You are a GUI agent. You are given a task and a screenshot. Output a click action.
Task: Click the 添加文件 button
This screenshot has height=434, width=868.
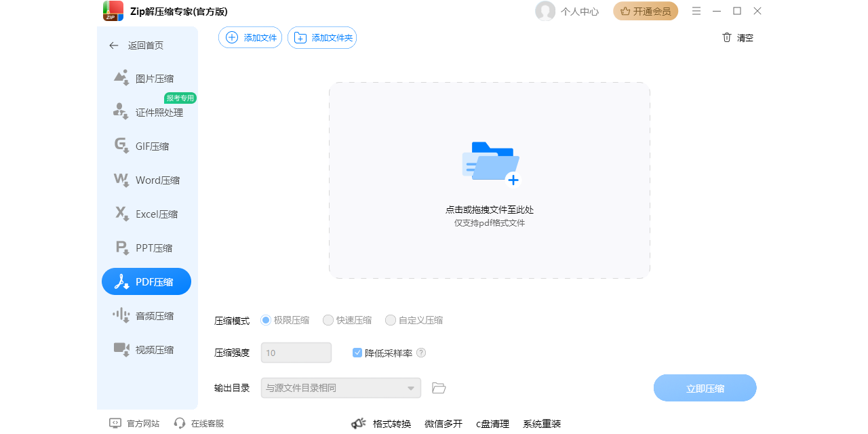[250, 37]
